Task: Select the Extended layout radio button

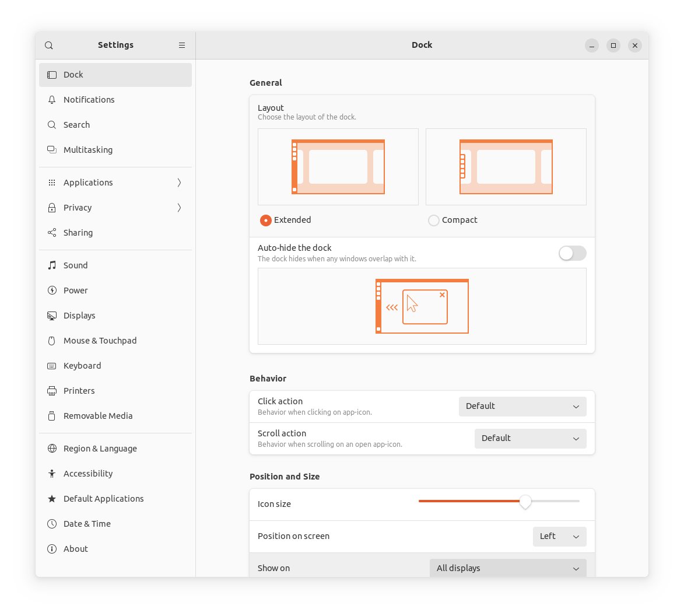Action: 266,220
